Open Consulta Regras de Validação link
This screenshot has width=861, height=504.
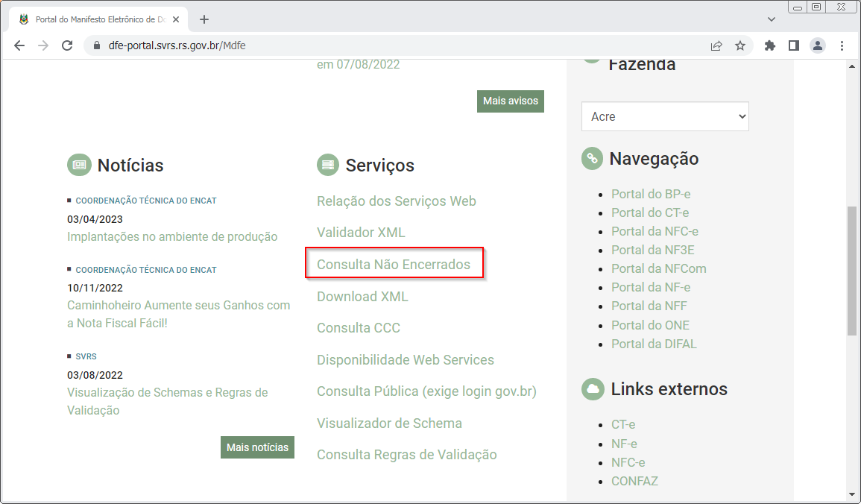coord(407,455)
